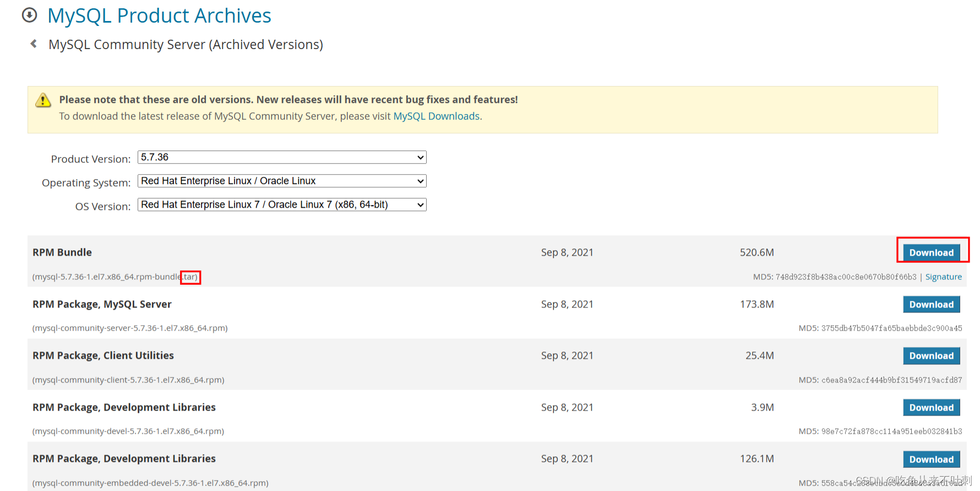
Task: Open the MySQL Product Archives heading link
Action: [159, 15]
